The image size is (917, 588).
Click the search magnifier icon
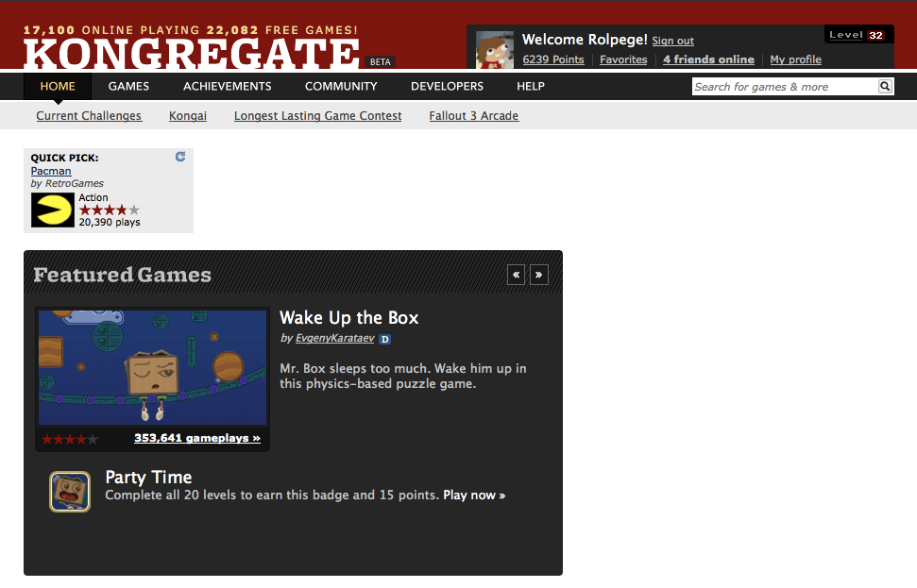click(x=885, y=87)
